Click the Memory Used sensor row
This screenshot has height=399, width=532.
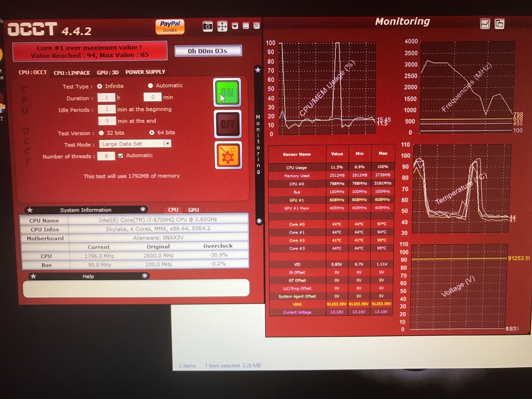[x=331, y=176]
